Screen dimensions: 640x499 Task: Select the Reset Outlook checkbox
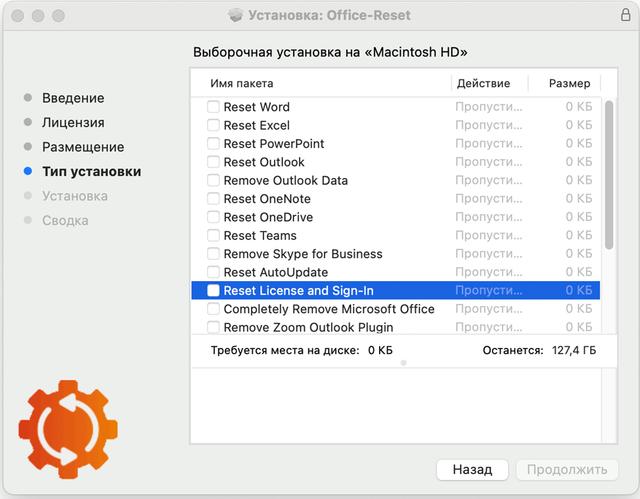point(213,162)
